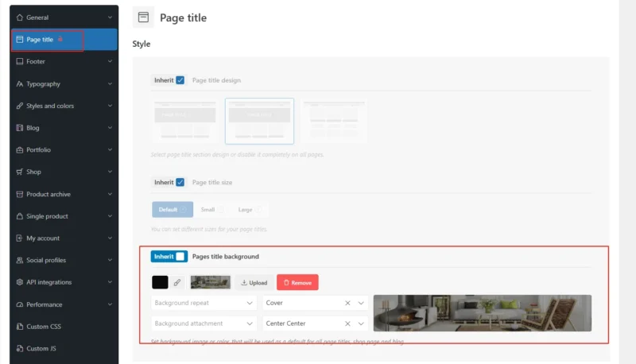Click the Upload button
Viewport: 636px width, 364px height.
(254, 282)
